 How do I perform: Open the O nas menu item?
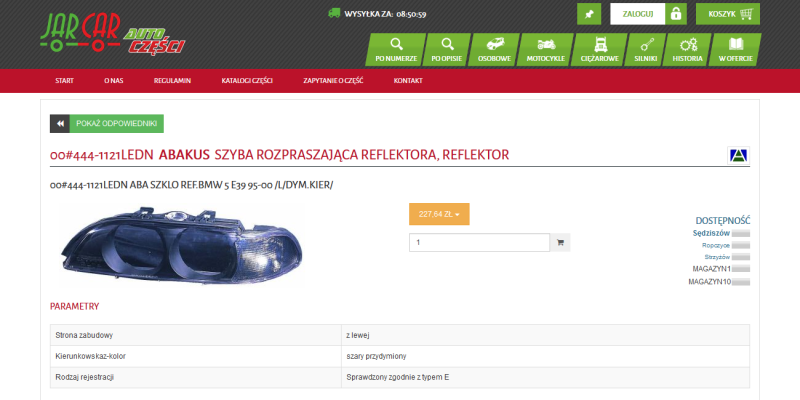[114, 80]
